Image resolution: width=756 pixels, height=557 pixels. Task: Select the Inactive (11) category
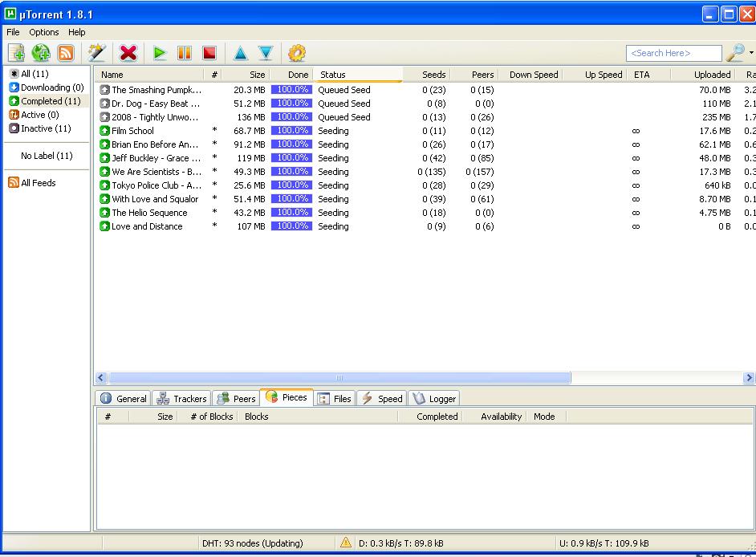(x=40, y=128)
